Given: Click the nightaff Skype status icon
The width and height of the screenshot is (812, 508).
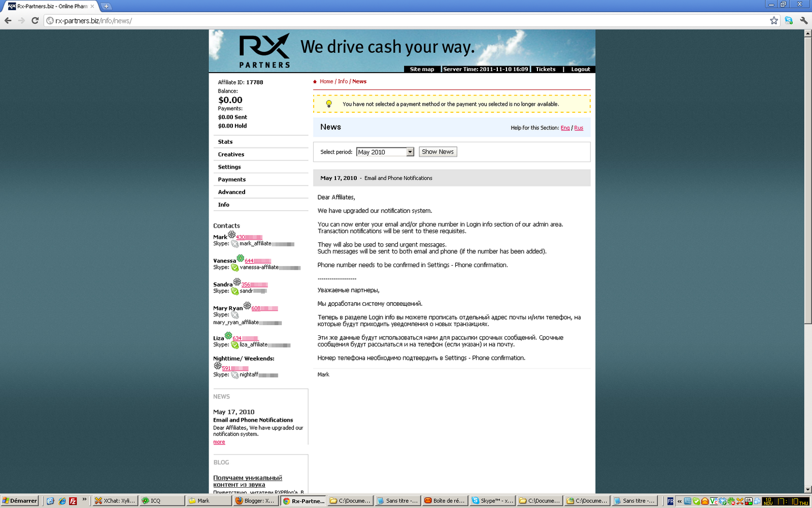Looking at the screenshot, I should [235, 375].
